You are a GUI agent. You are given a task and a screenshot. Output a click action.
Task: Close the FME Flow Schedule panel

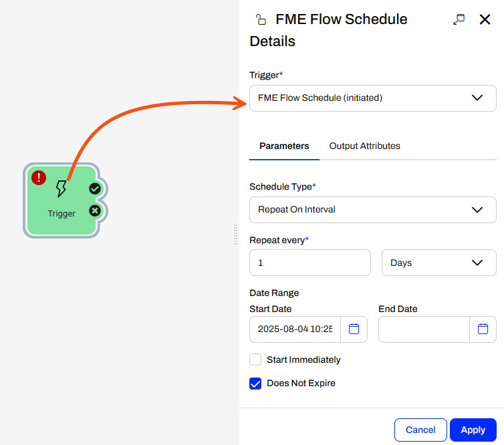tap(485, 19)
